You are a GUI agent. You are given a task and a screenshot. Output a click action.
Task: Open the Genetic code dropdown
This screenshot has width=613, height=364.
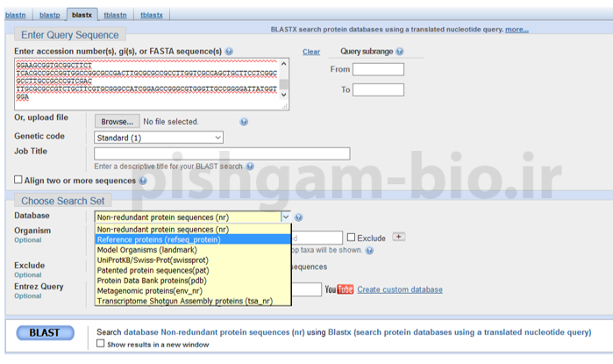tap(159, 138)
